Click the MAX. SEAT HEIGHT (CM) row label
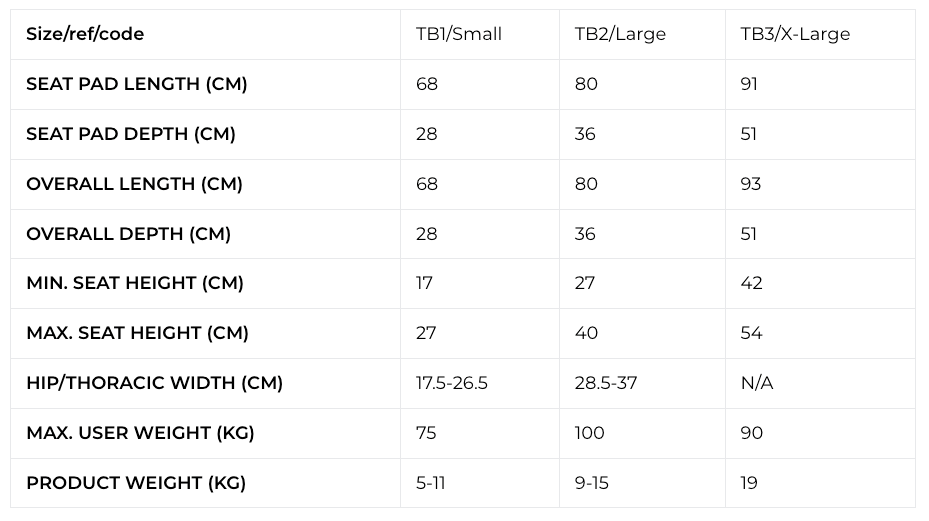Image resolution: width=929 pixels, height=521 pixels. (x=137, y=333)
